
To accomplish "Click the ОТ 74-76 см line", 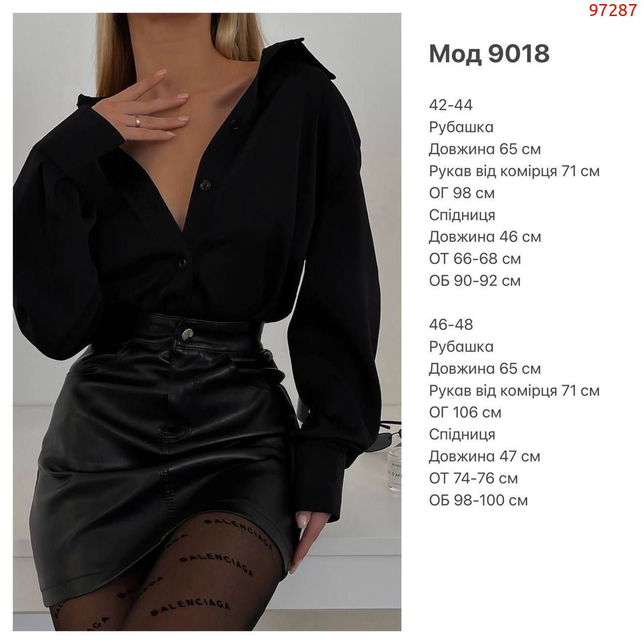I will 473,478.
